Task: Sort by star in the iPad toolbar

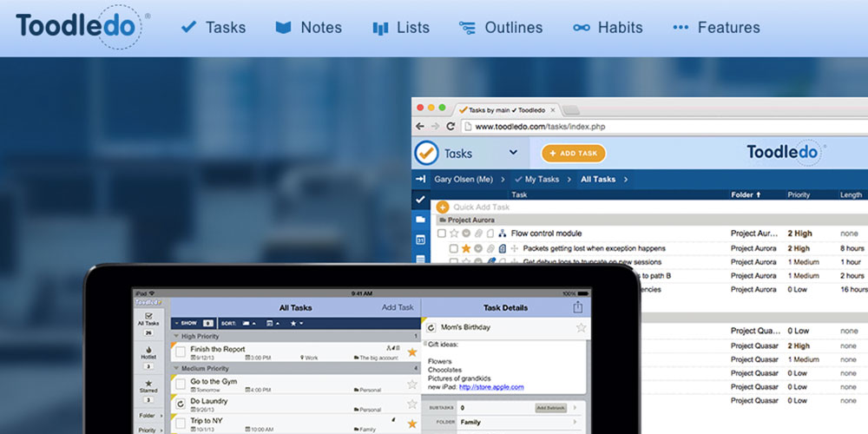Action: click(x=296, y=323)
